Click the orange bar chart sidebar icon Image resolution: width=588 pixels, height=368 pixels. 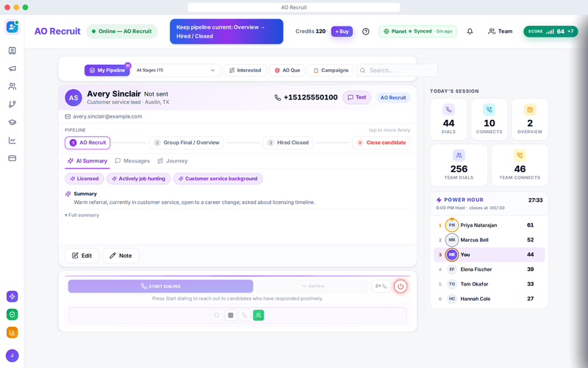click(x=12, y=333)
